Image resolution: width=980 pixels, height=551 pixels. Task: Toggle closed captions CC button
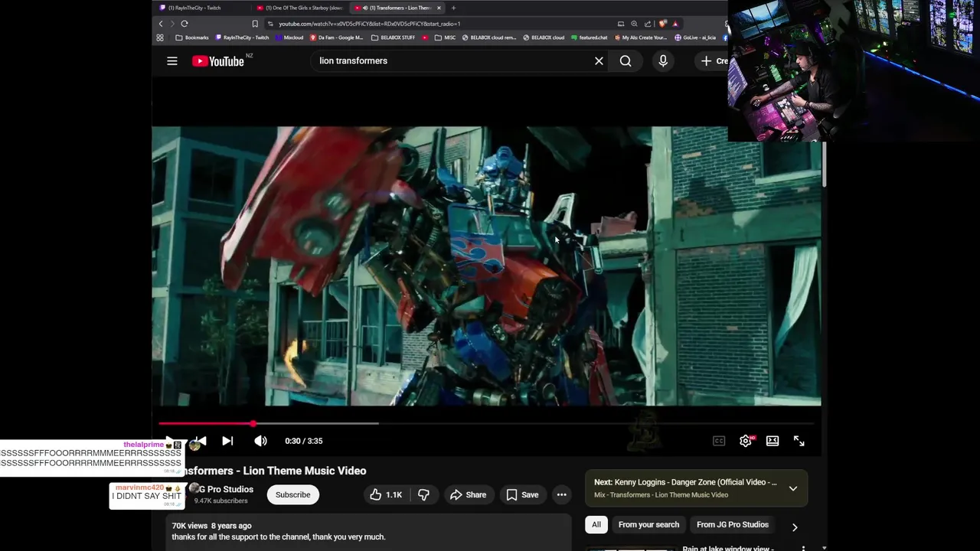coord(719,441)
